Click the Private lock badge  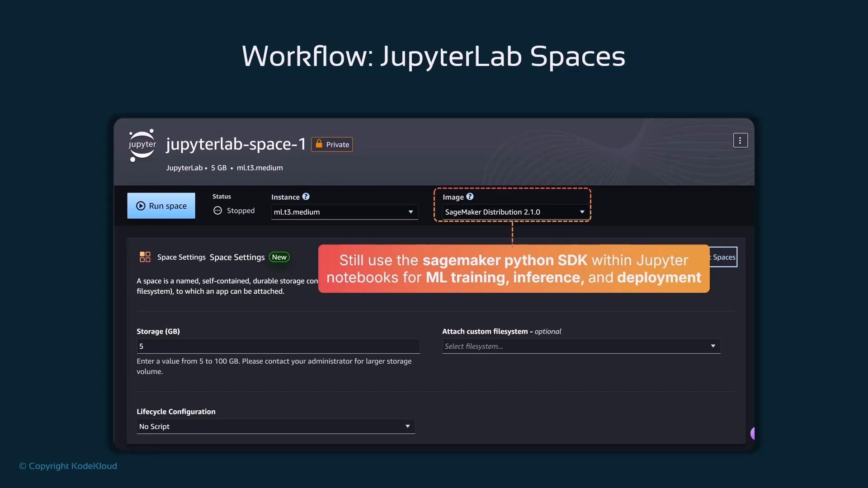coord(332,145)
